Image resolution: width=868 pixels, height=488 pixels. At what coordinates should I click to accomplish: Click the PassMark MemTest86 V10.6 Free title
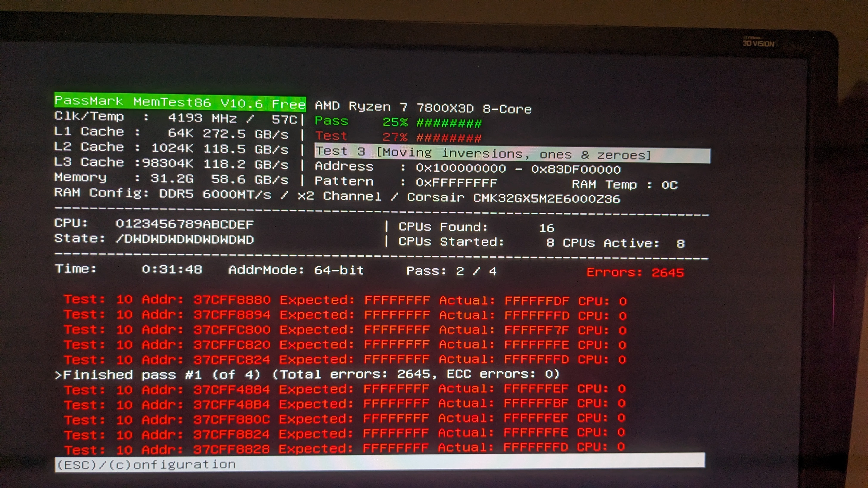180,102
